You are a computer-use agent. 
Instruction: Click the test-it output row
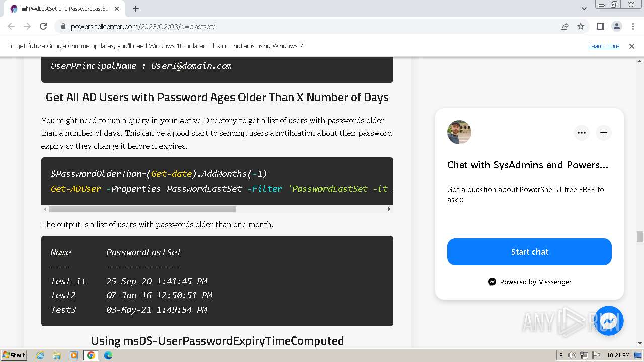pos(129,281)
